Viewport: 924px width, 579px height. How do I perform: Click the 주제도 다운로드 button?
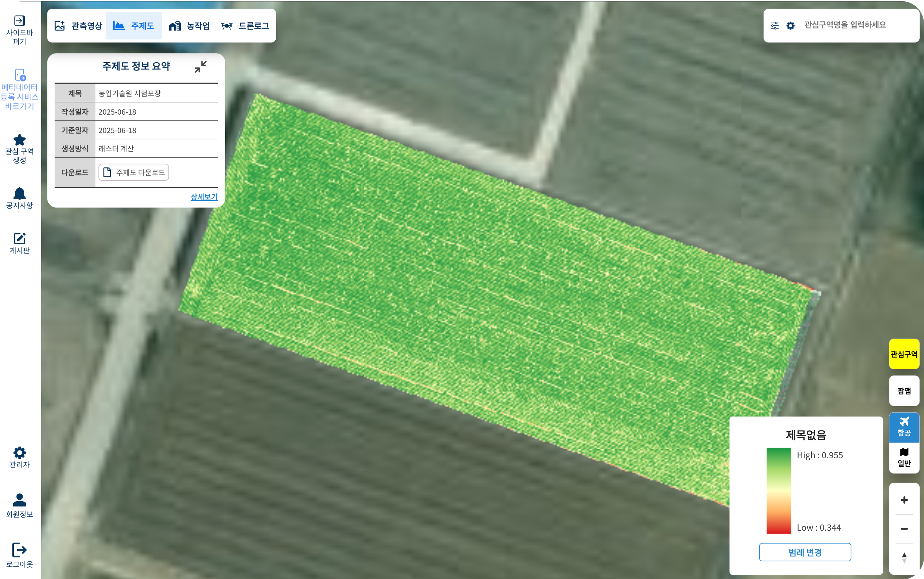[x=134, y=172]
